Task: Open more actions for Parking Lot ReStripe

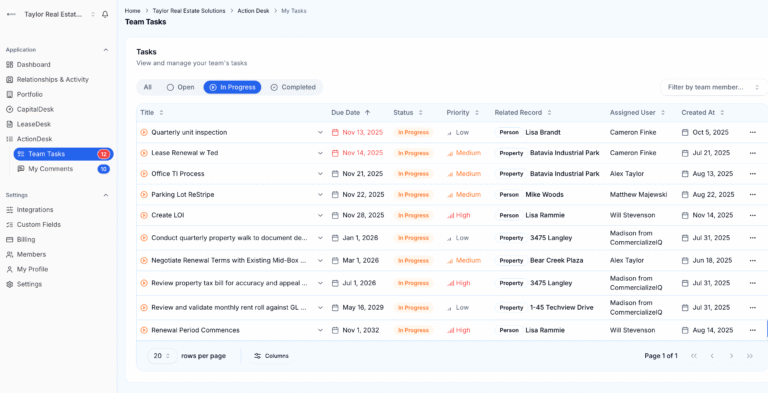Action: (x=752, y=195)
